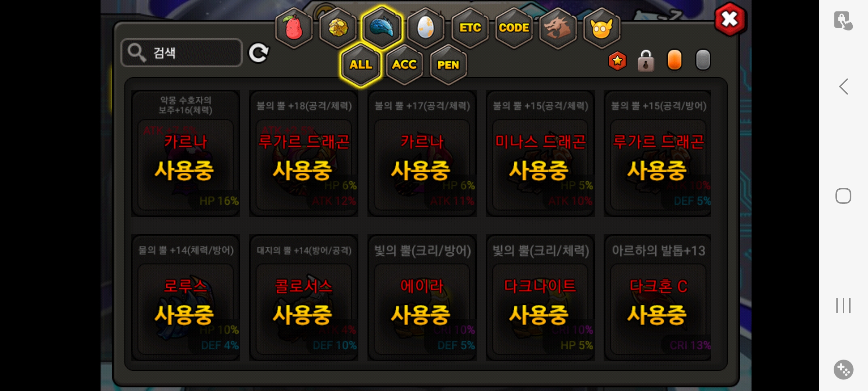Open the red fruit food category
Viewport: 868px width, 391px height.
click(x=294, y=28)
